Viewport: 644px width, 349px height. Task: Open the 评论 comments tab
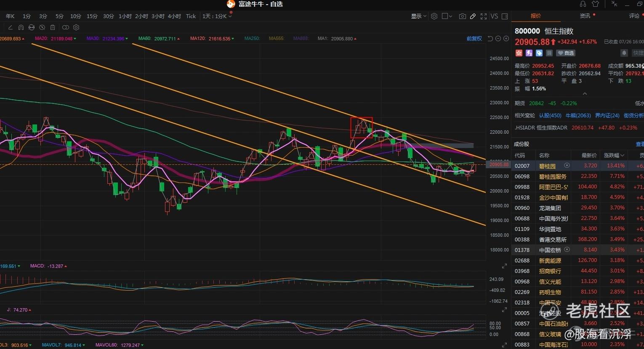(x=634, y=16)
